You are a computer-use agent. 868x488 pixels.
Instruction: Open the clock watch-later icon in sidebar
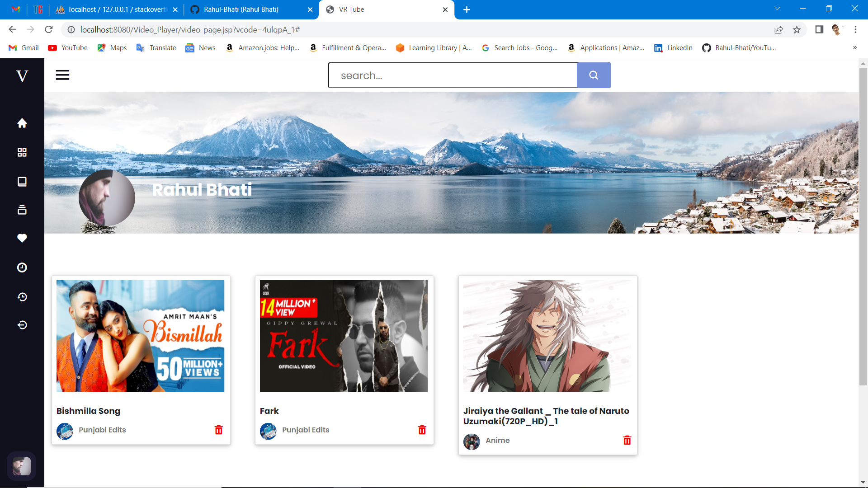[x=22, y=267]
